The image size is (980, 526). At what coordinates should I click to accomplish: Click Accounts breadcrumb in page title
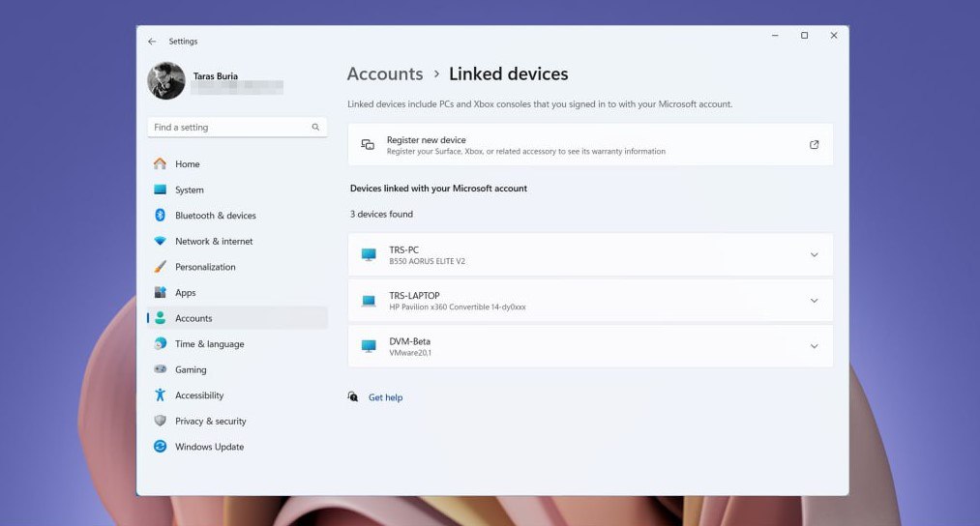385,73
